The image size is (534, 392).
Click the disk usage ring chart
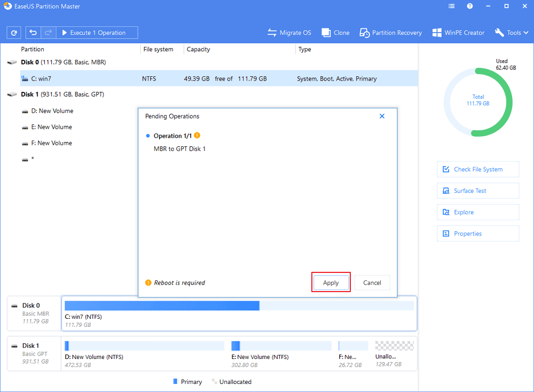[x=477, y=101]
